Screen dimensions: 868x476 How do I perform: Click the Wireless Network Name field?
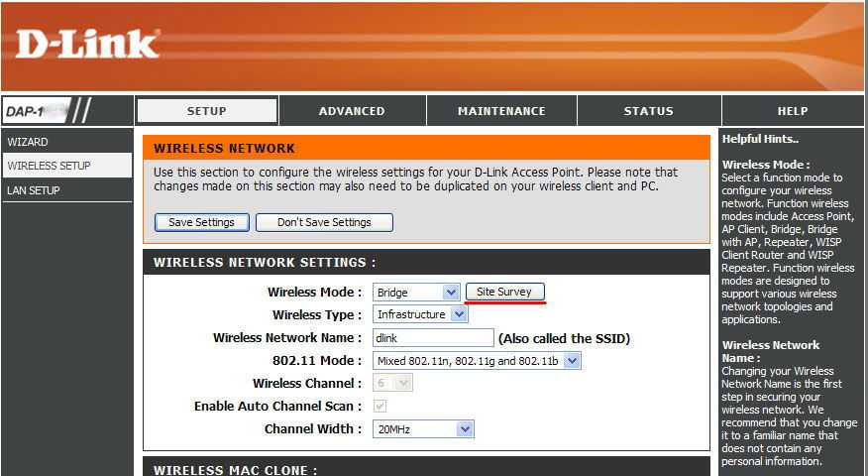(x=432, y=338)
